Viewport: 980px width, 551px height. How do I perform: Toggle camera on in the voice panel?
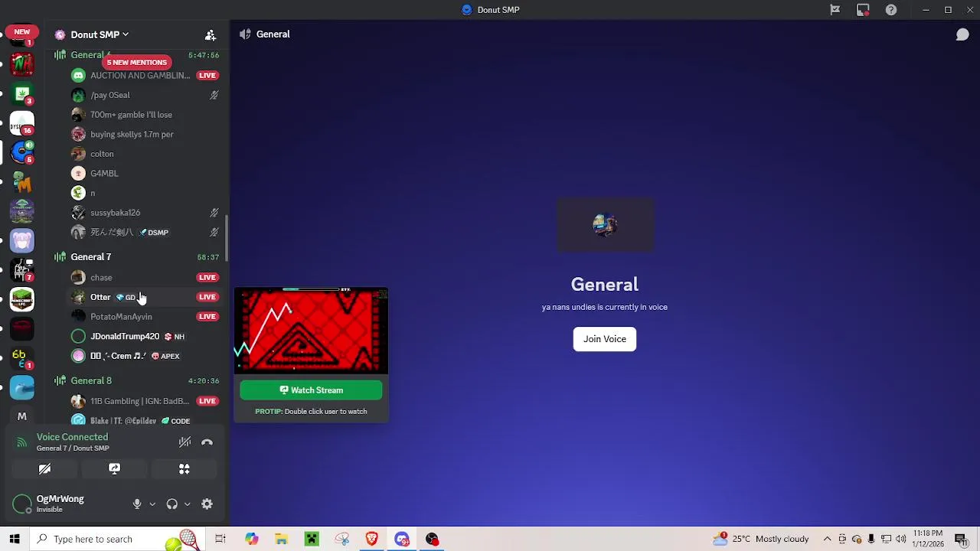(x=44, y=469)
